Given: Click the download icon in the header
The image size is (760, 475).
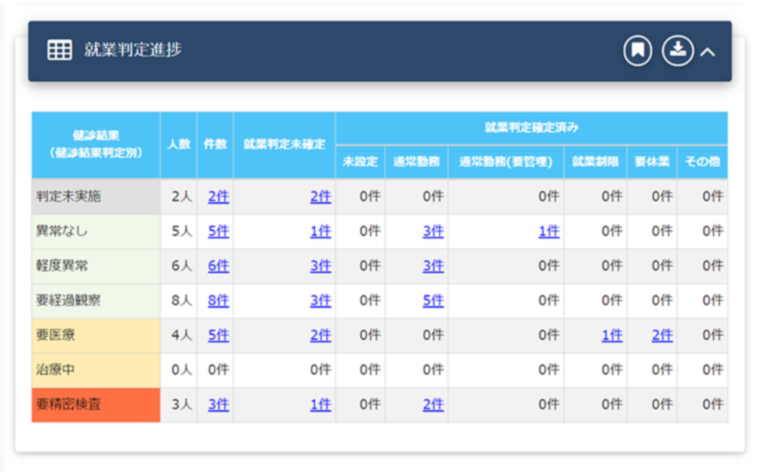Looking at the screenshot, I should [677, 51].
